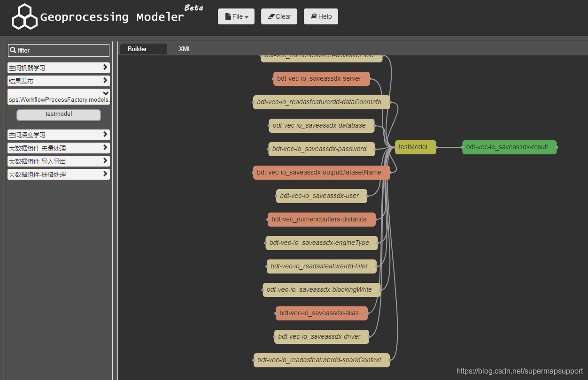Click the output port of testModel node

pos(436,147)
